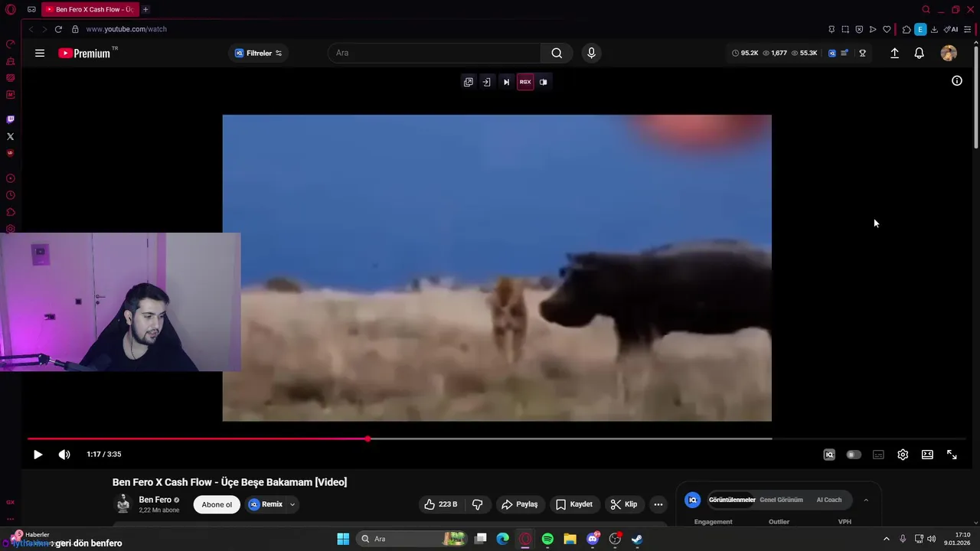Click the vidIQ icon in player controls
The width and height of the screenshot is (980, 551).
point(829,455)
